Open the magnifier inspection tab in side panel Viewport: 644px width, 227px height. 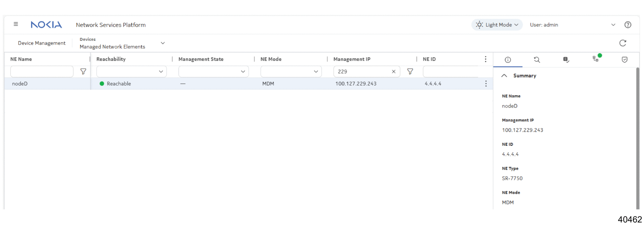[537, 60]
